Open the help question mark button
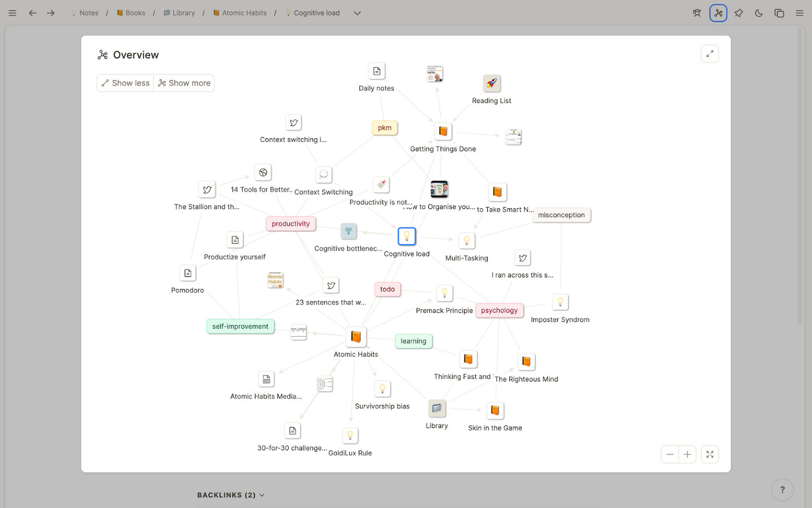The height and width of the screenshot is (508, 812). 782,490
